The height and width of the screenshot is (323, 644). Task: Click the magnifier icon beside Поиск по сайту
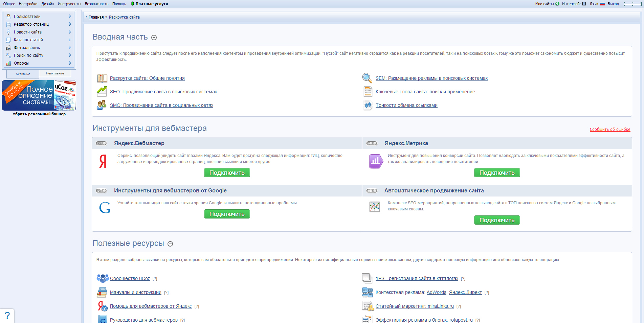click(8, 55)
